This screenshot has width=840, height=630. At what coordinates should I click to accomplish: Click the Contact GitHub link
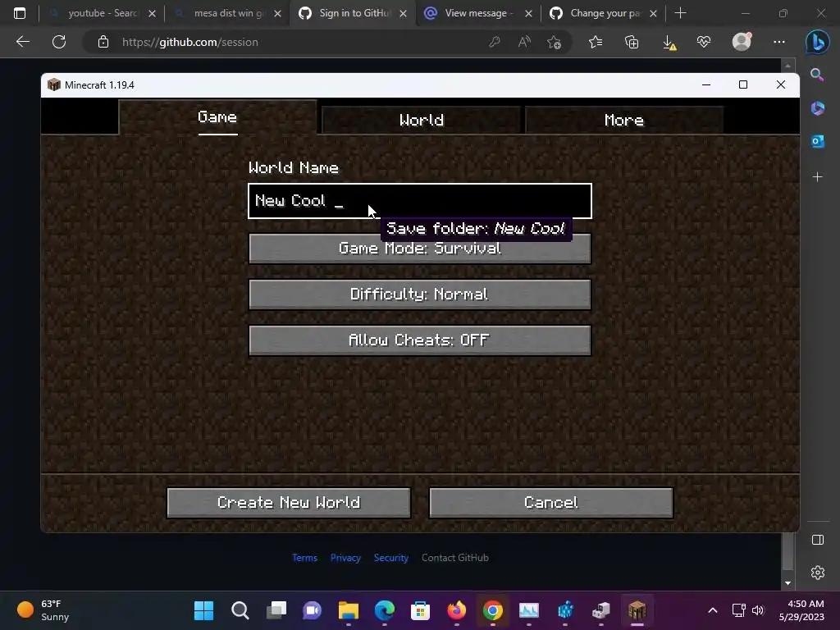[454, 558]
